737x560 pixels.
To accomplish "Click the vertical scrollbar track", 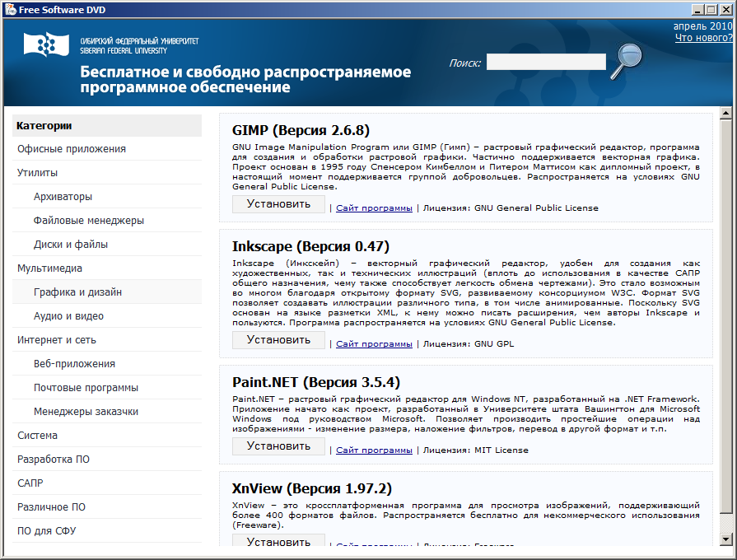I will [x=725, y=326].
